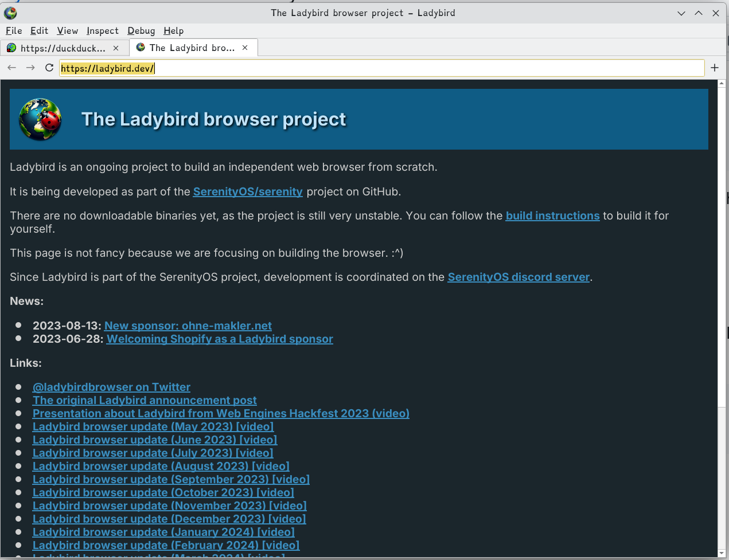Image resolution: width=729 pixels, height=560 pixels.
Task: Close the duckduckgo tab
Action: [116, 48]
